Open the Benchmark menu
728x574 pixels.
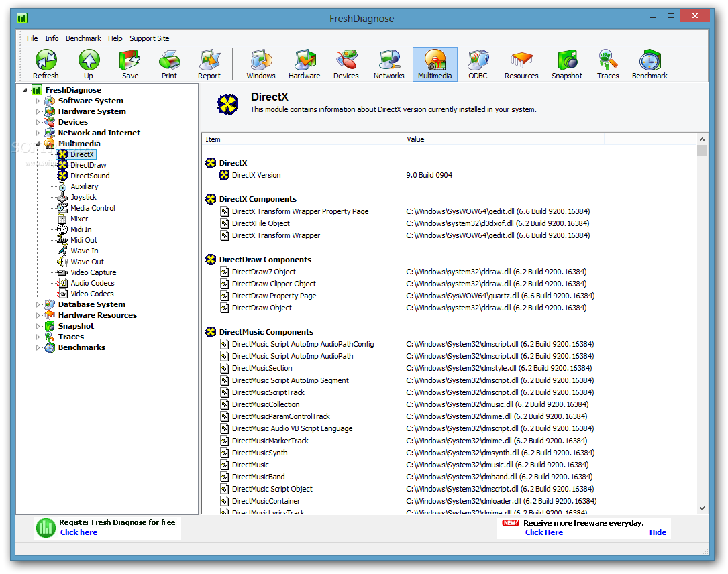[x=83, y=38]
